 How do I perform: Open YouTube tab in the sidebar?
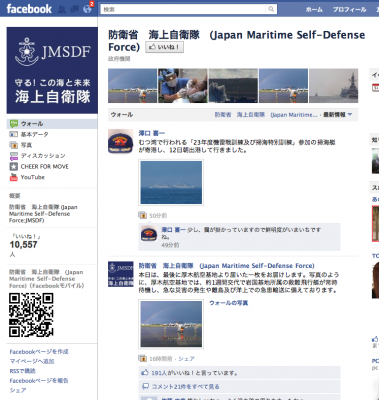pyautogui.click(x=32, y=177)
